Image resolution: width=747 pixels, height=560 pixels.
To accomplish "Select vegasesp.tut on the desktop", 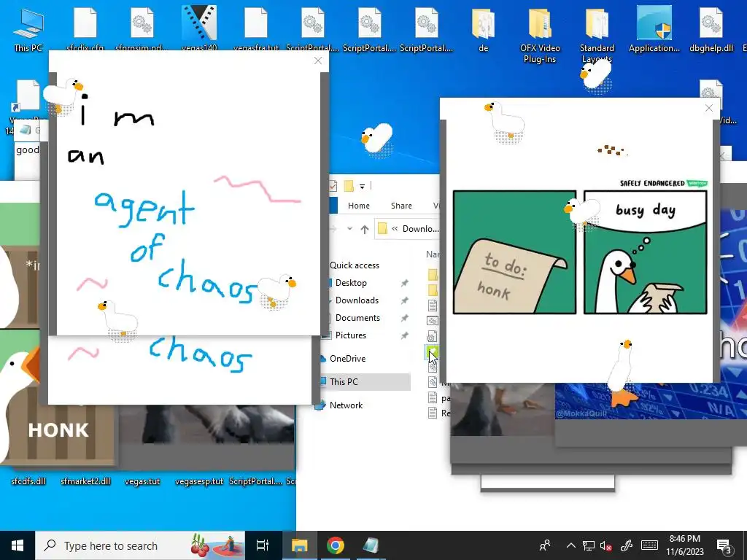I will tap(199, 481).
